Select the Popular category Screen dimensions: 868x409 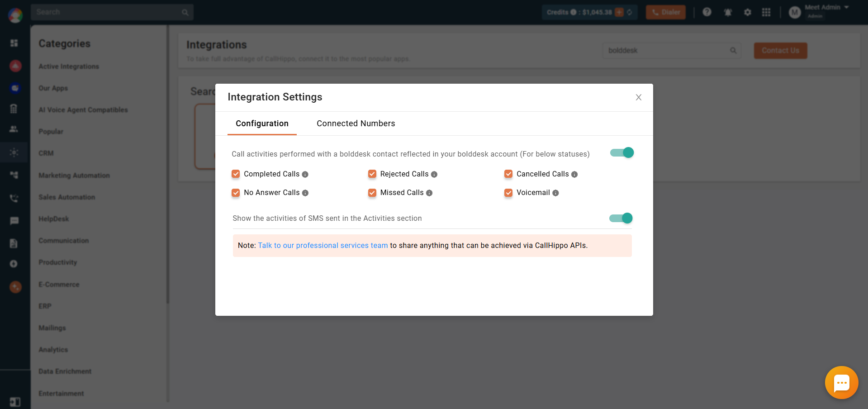(51, 132)
